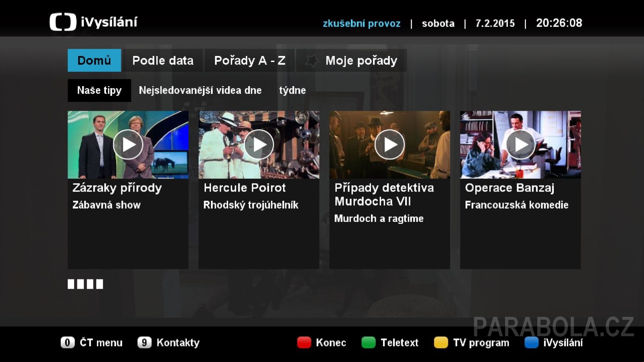Play Případy detektiva Murdocha VII video
The image size is (644, 362).
pyautogui.click(x=389, y=145)
